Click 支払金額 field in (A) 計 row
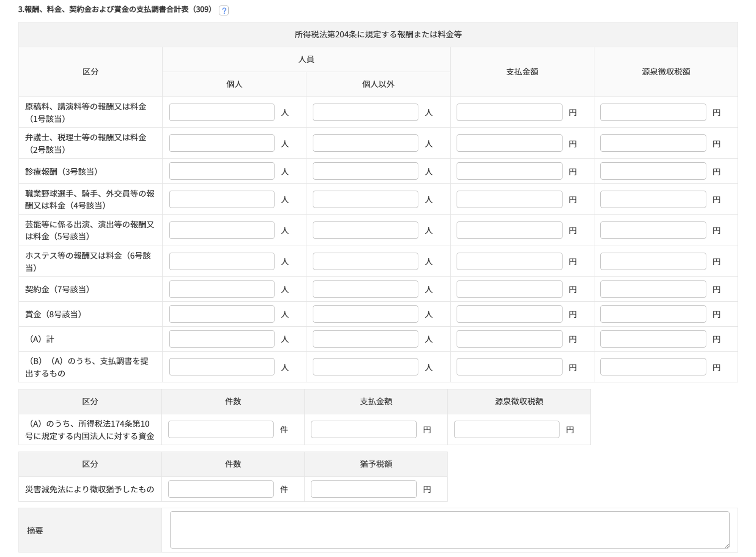This screenshot has height=557, width=756. click(509, 339)
